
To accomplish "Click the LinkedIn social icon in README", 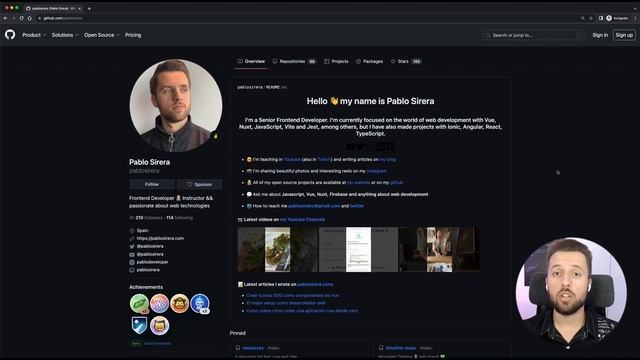I will tap(380, 147).
